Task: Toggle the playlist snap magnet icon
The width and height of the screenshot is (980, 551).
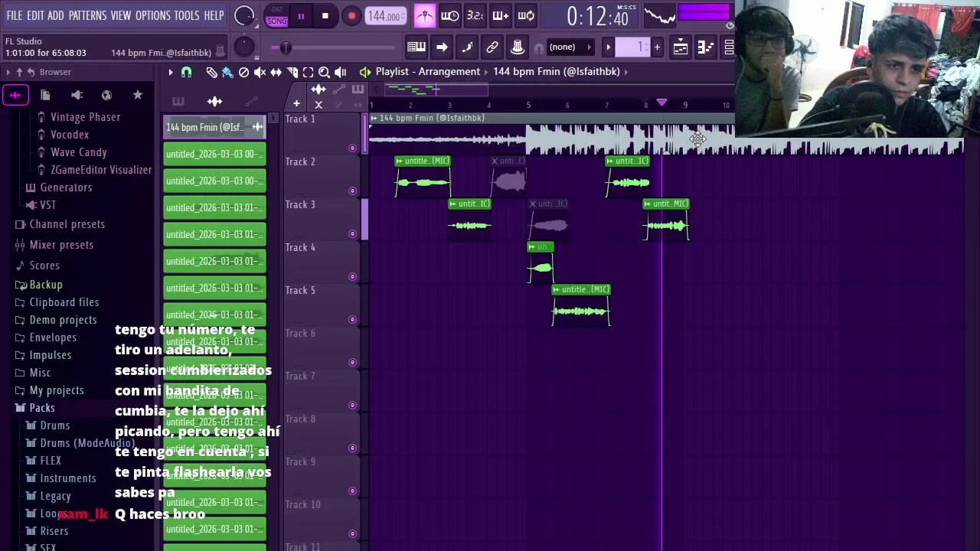Action: (186, 72)
